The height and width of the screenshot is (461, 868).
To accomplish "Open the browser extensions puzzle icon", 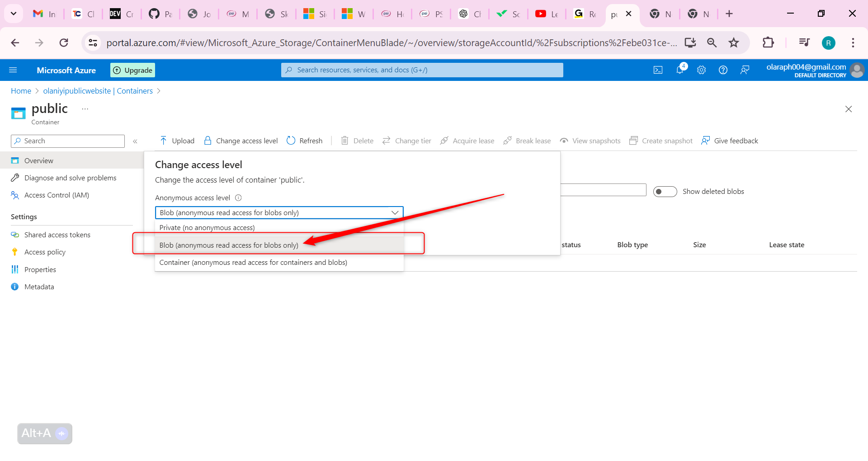I will (x=768, y=43).
